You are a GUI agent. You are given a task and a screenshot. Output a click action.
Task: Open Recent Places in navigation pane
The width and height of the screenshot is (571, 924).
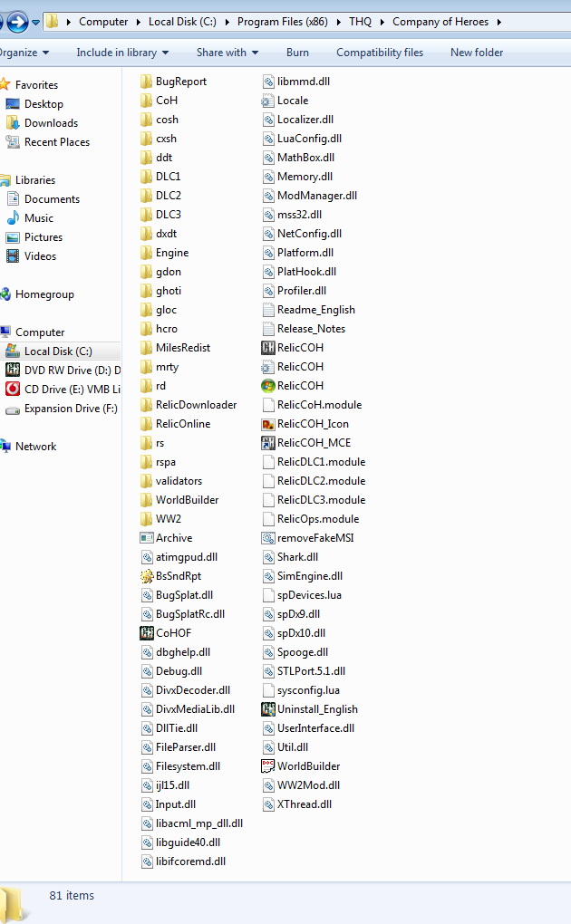[56, 142]
